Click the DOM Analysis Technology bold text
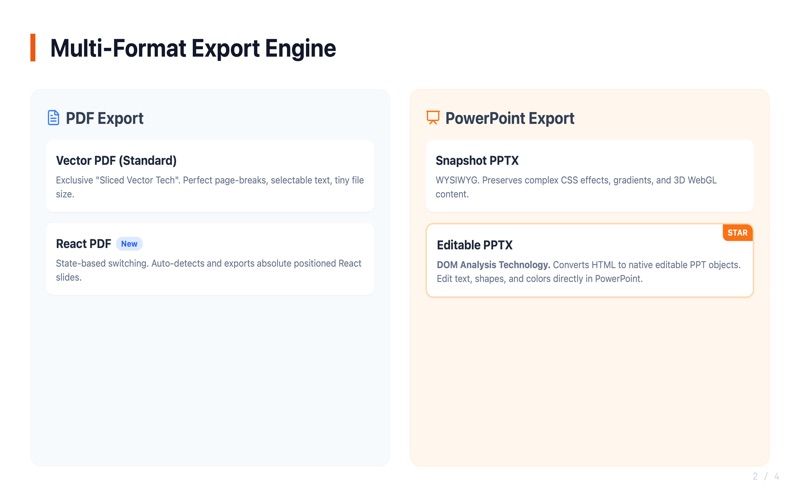Viewport: 800px width, 500px height. click(x=493, y=265)
